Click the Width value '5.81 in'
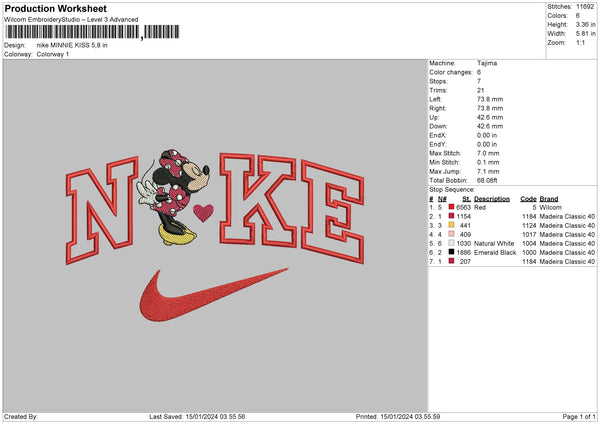This screenshot has height=424, width=600. click(585, 34)
